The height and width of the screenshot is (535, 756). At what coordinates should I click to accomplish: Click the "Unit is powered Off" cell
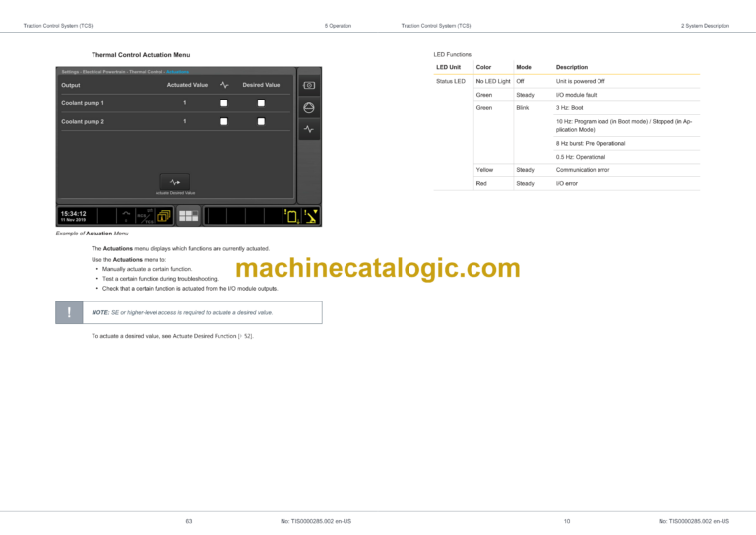(x=580, y=81)
